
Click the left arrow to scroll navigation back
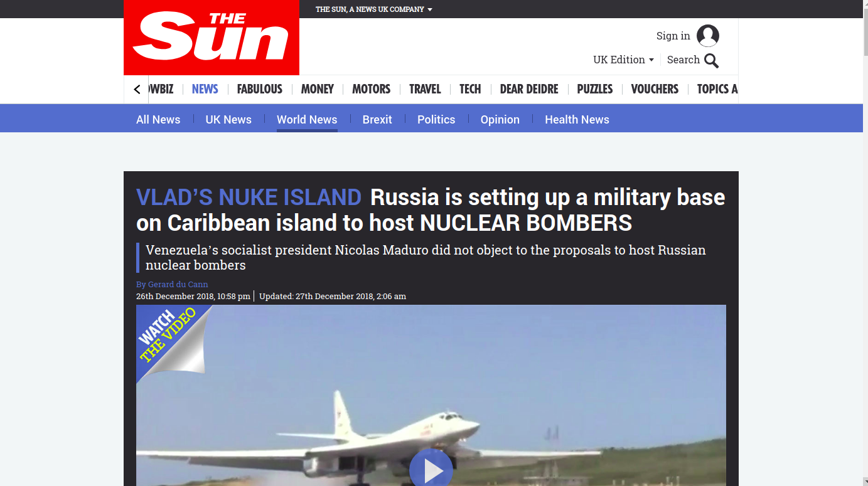[137, 90]
